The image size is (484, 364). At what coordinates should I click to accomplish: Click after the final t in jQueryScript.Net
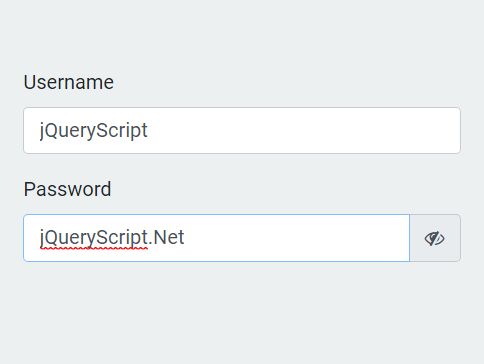[x=185, y=238]
